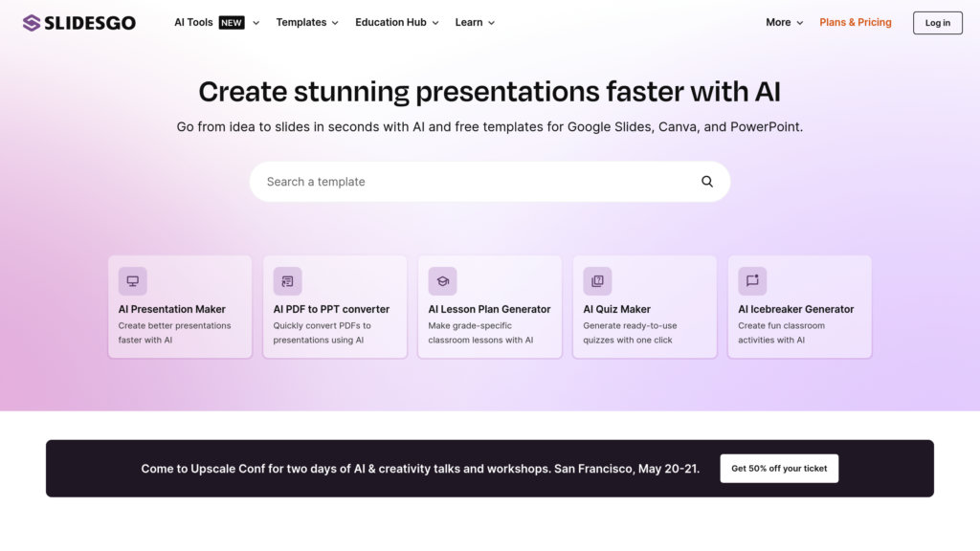
Task: Click the Upscale Conf banner announcement text
Action: coord(420,469)
